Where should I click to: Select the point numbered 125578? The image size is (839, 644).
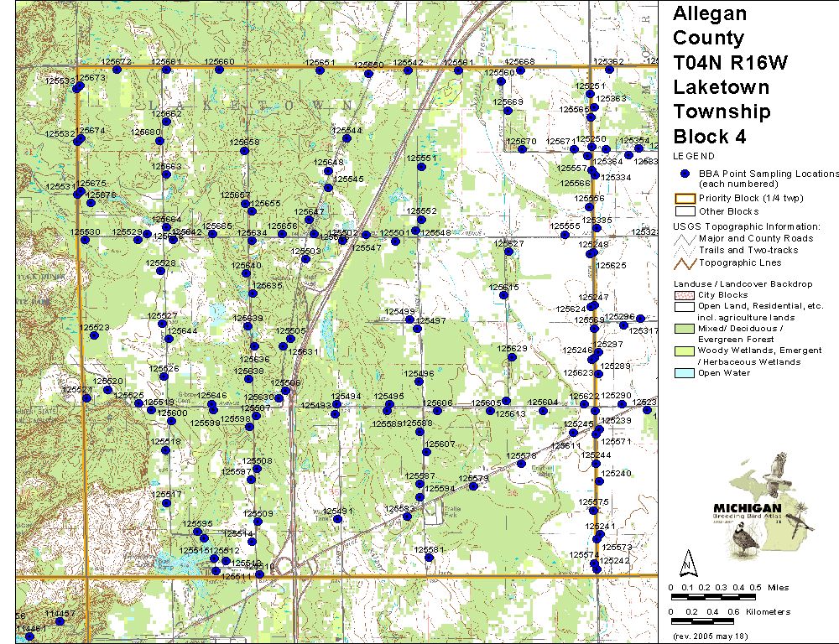tap(519, 464)
